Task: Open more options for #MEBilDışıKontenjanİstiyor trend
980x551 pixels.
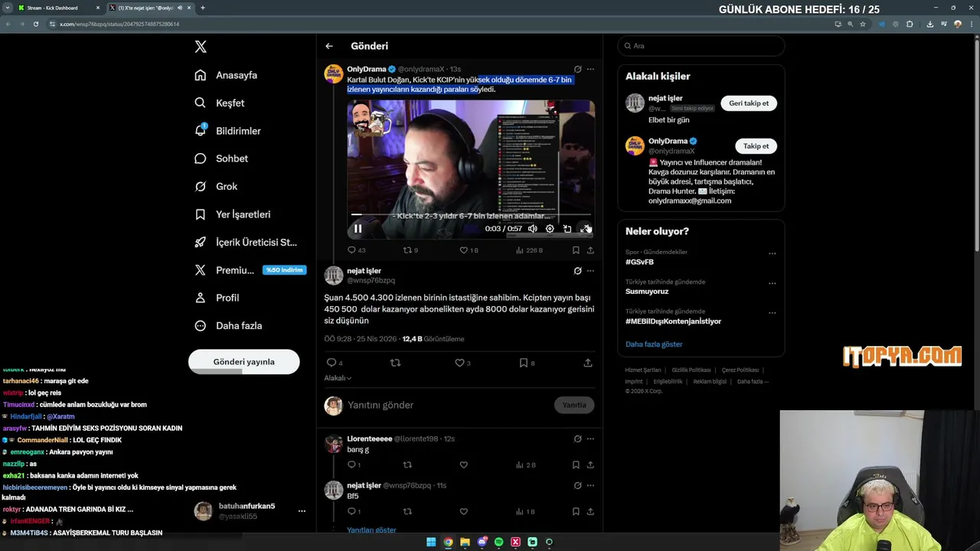Action: click(772, 313)
